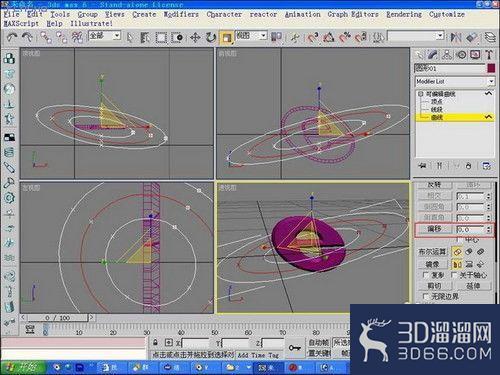The width and height of the screenshot is (500, 375).
Task: Click the 镜像 button
Action: pyautogui.click(x=432, y=264)
